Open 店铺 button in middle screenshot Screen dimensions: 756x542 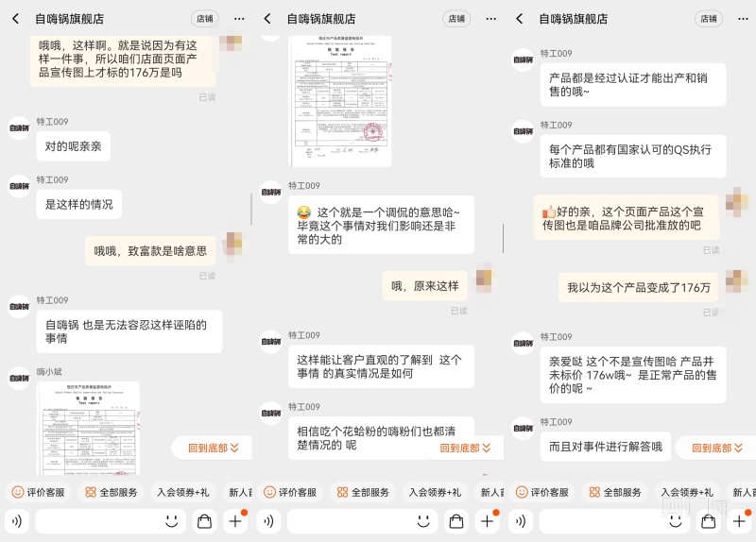[x=456, y=19]
